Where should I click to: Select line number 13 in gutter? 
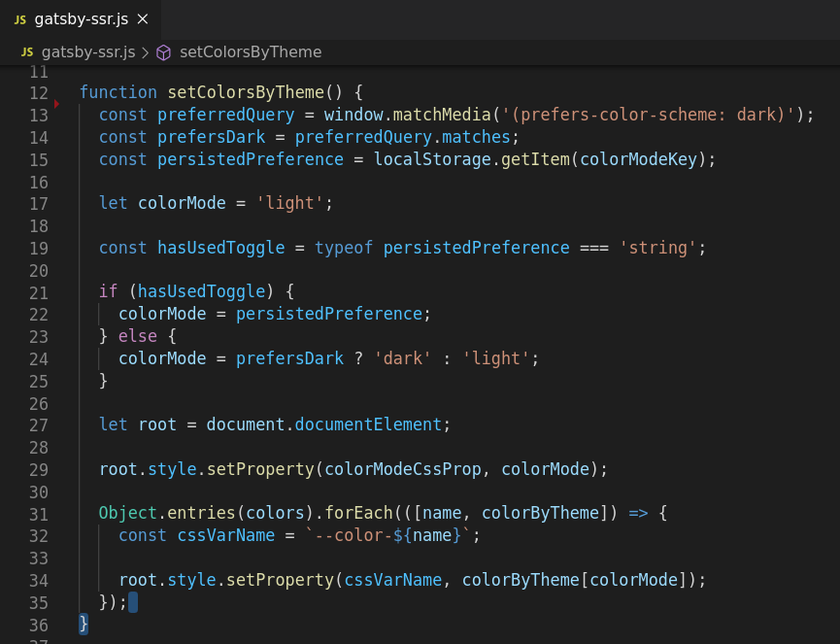(x=39, y=116)
